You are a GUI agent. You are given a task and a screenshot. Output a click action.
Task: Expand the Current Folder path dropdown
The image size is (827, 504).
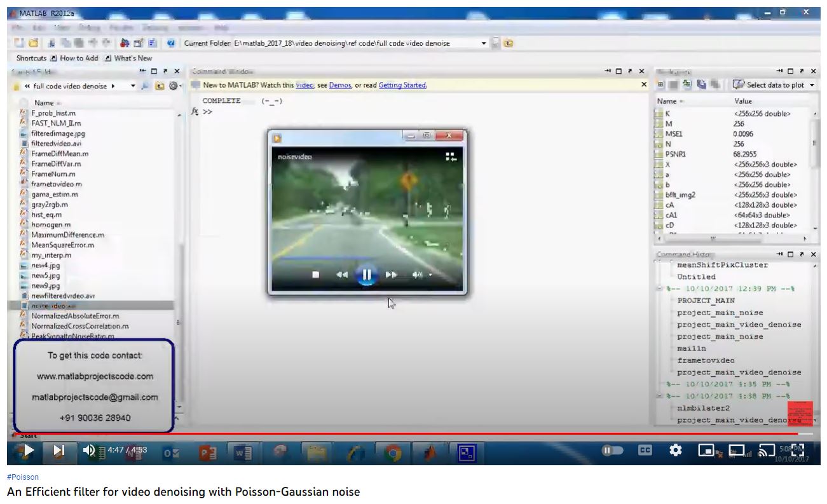pyautogui.click(x=484, y=43)
